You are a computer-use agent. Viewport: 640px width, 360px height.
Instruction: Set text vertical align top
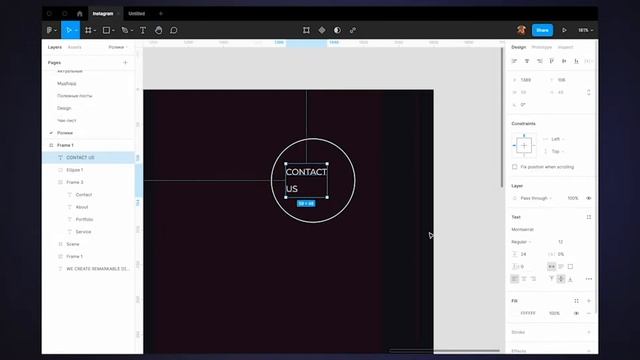[551, 279]
